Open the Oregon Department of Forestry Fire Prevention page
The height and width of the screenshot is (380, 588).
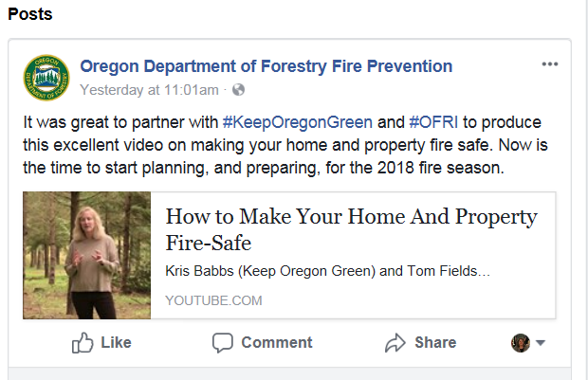pos(266,66)
